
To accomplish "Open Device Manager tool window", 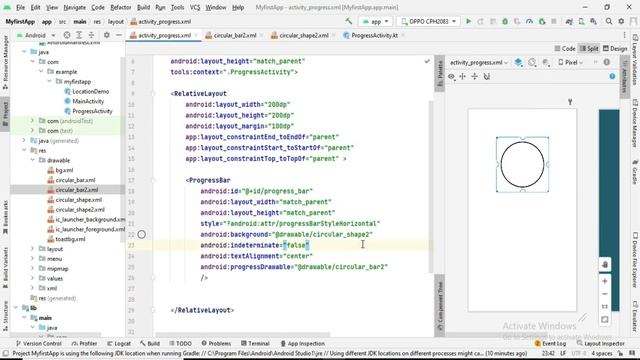I will point(635,123).
